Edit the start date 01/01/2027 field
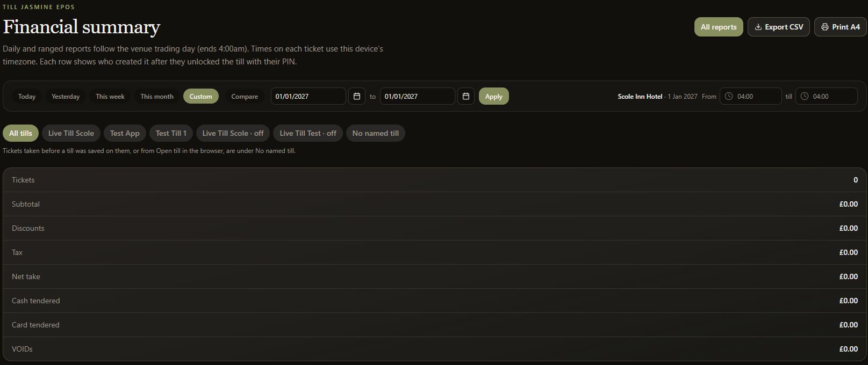 [308, 96]
